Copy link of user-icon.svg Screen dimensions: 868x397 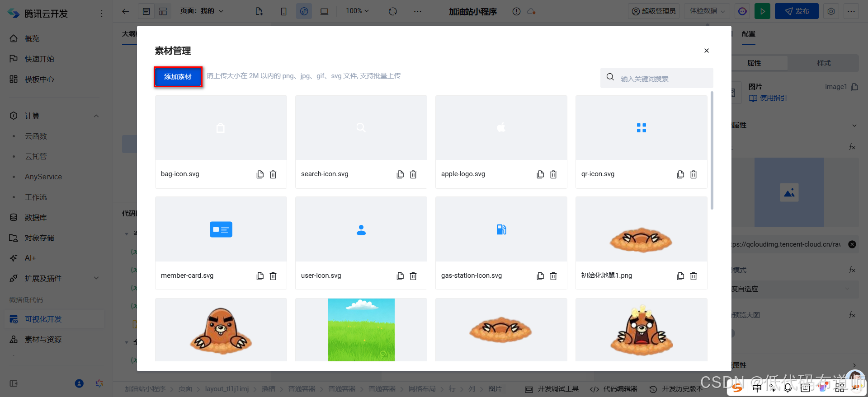click(x=400, y=276)
